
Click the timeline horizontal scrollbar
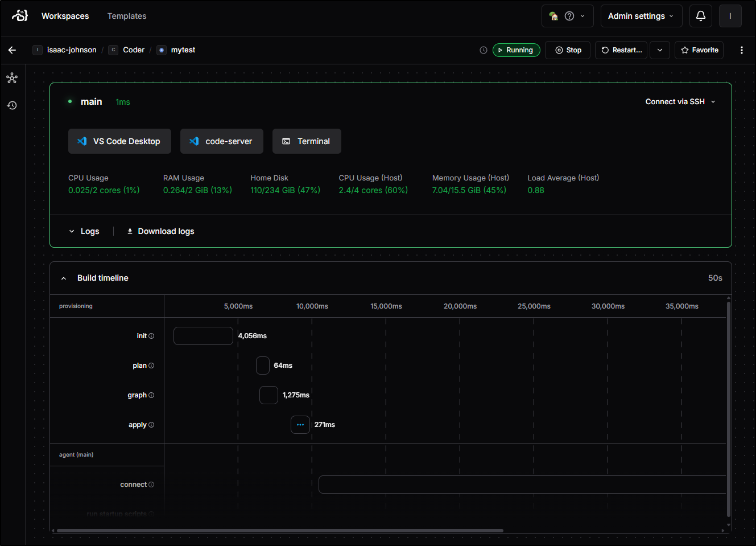(280, 531)
